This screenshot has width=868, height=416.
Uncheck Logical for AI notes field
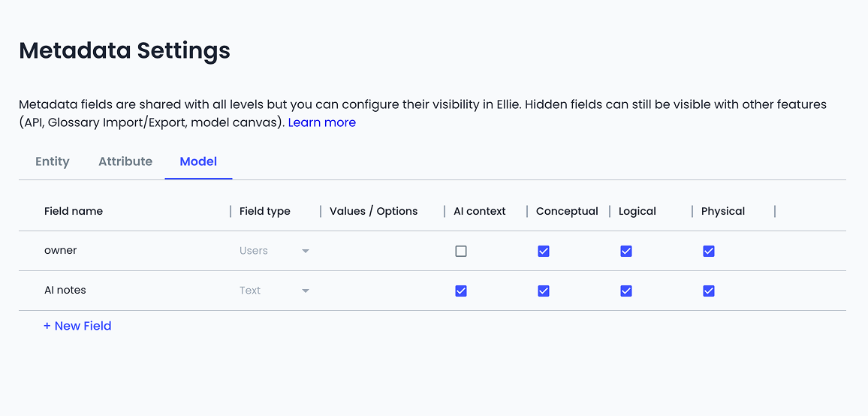pos(625,291)
